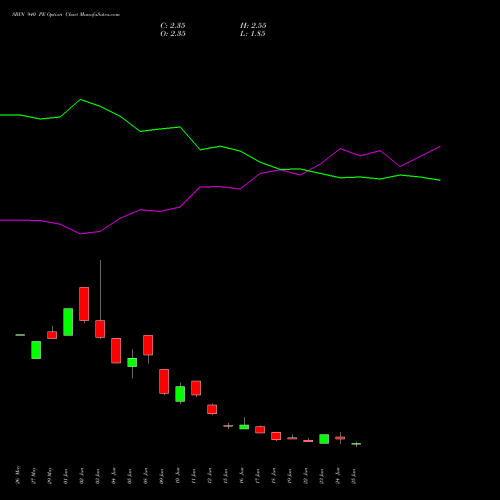Click the high value H: 2.55
This screenshot has width=500, height=500.
[x=253, y=26]
